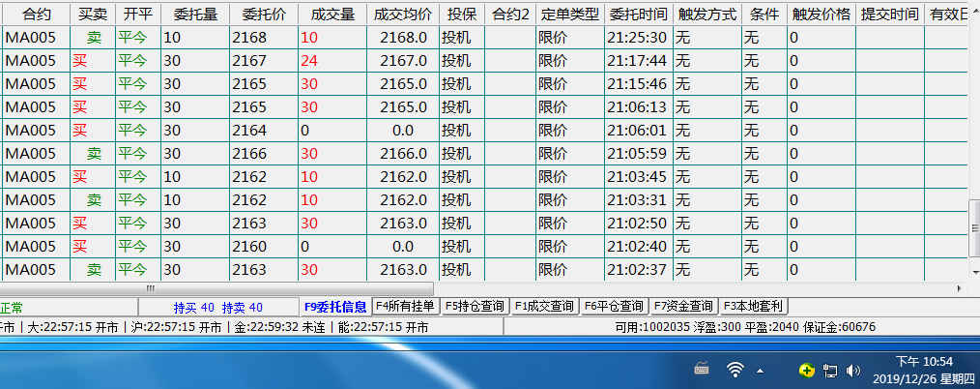Click the 2166.0 average price cell
The height and width of the screenshot is (389, 980).
point(402,153)
